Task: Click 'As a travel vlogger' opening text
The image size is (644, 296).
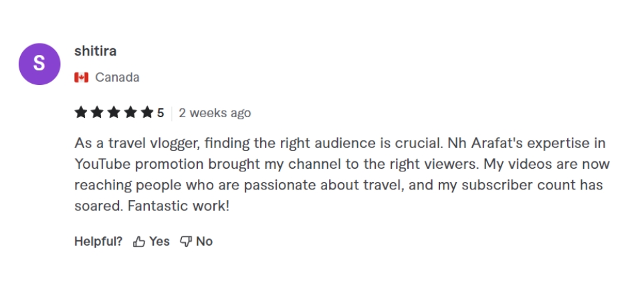Action: [125, 144]
